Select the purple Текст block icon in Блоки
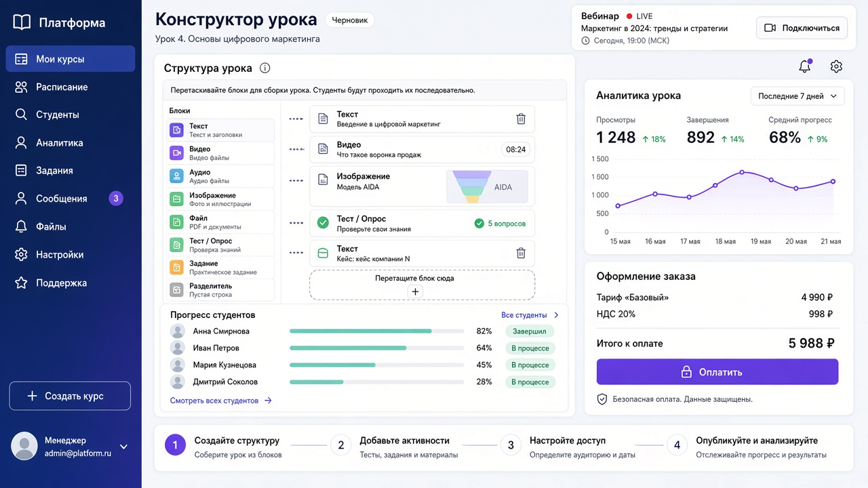 [176, 130]
